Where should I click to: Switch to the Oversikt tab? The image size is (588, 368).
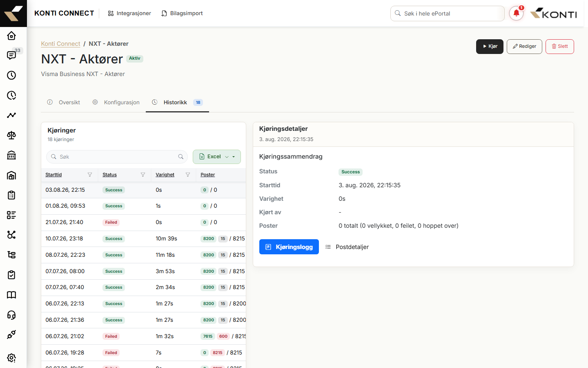click(x=64, y=102)
